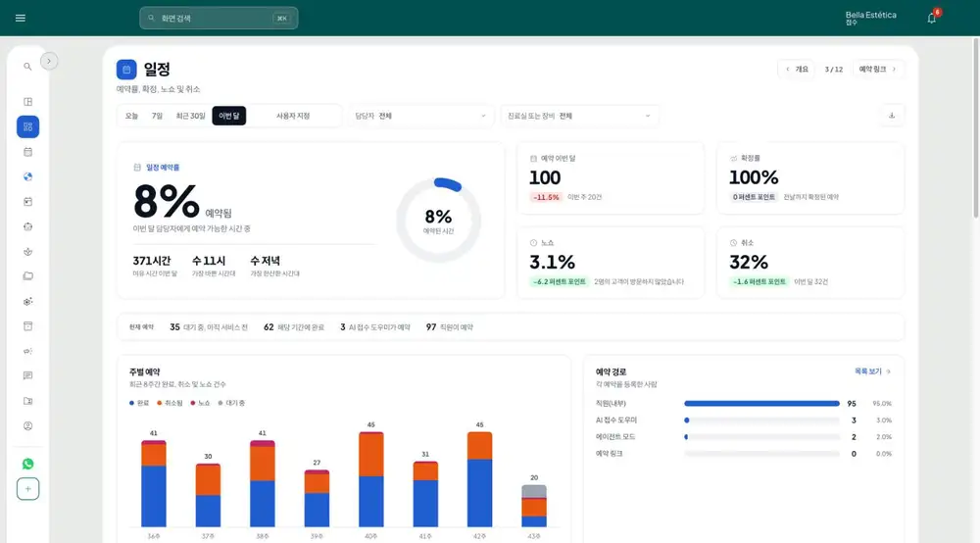Click the 완료 legend item
The image size is (980, 543).
pyautogui.click(x=139, y=403)
